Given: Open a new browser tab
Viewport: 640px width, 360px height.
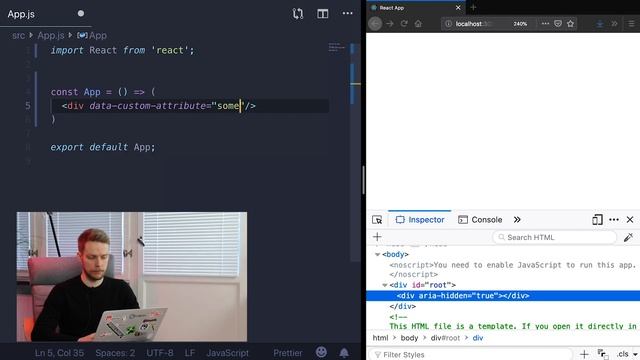Looking at the screenshot, I should [x=473, y=7].
